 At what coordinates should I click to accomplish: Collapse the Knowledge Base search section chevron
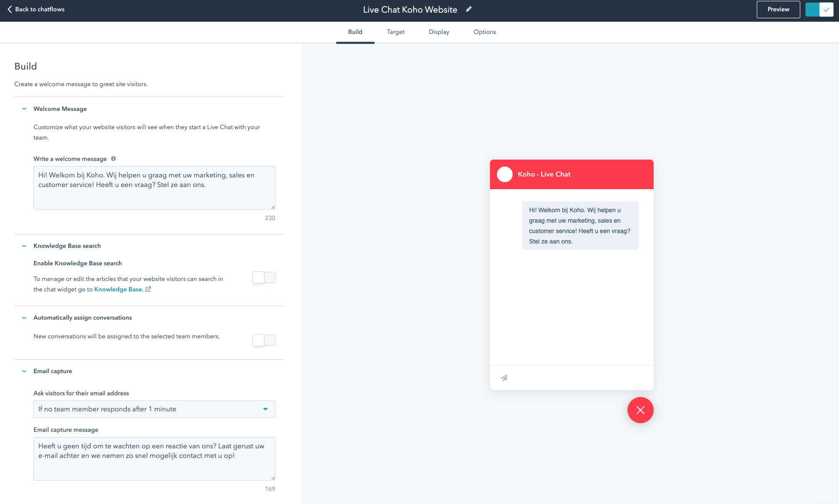(x=24, y=246)
